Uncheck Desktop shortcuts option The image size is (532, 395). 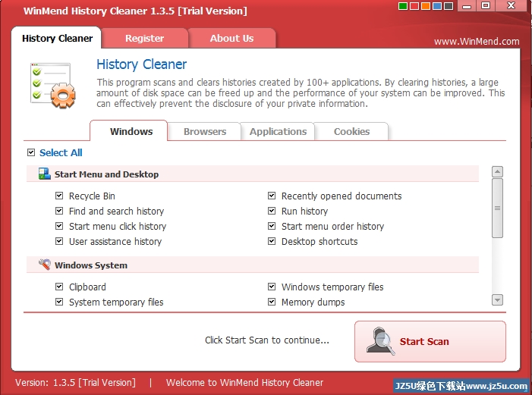pos(272,241)
